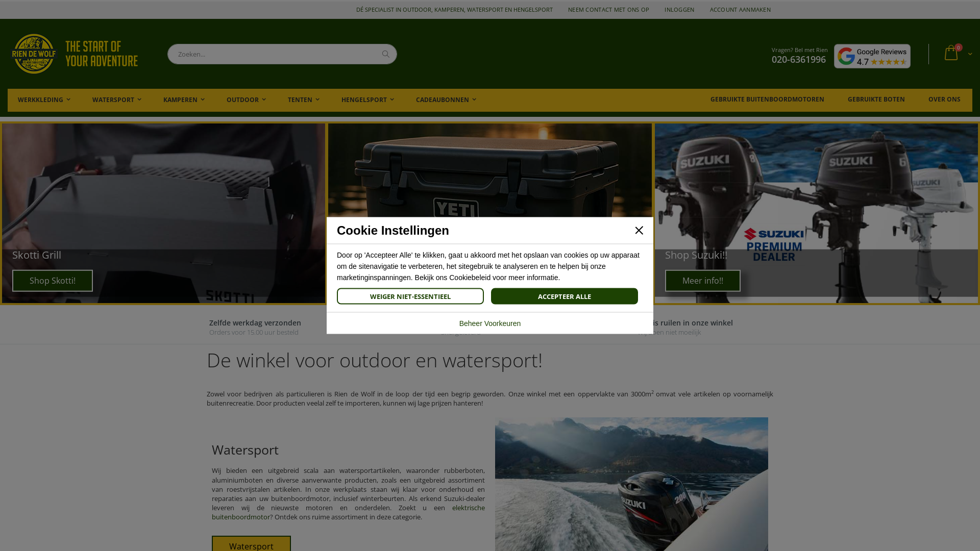The height and width of the screenshot is (551, 980).
Task: Open the Werkkleding menu
Action: [44, 100]
